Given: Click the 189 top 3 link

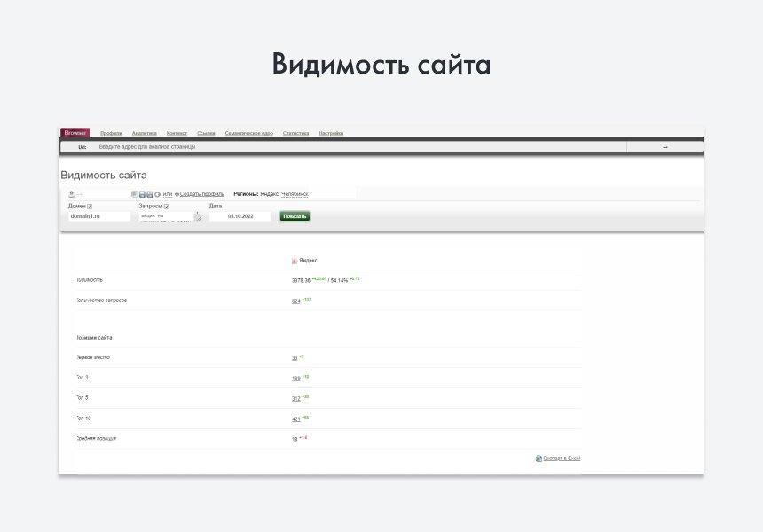Looking at the screenshot, I should (295, 379).
